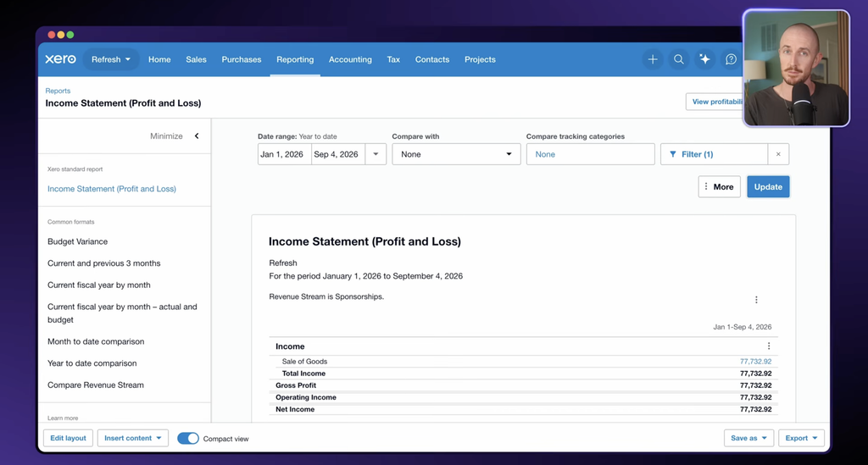
Task: Open the Accounting menu
Action: [x=350, y=59]
